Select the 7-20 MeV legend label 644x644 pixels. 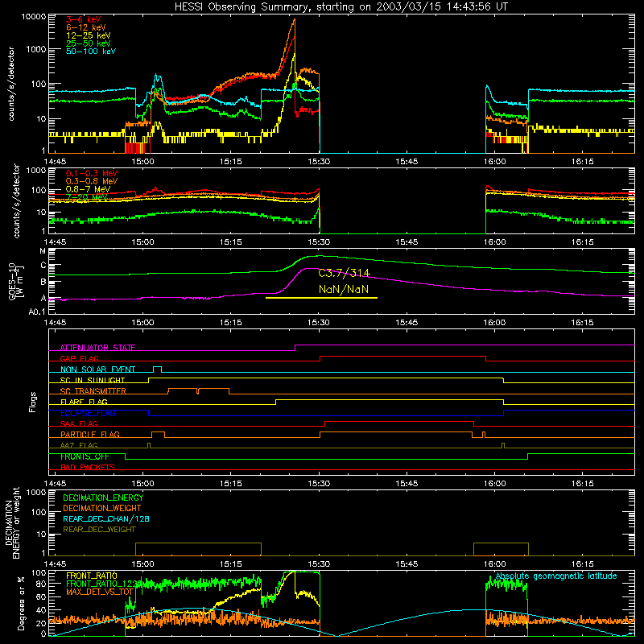[x=86, y=197]
